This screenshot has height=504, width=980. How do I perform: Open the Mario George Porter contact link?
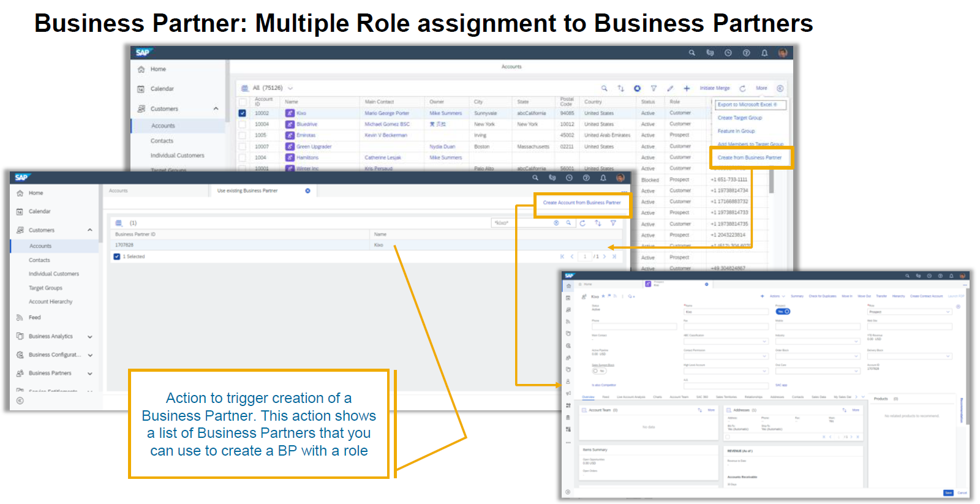coord(386,113)
